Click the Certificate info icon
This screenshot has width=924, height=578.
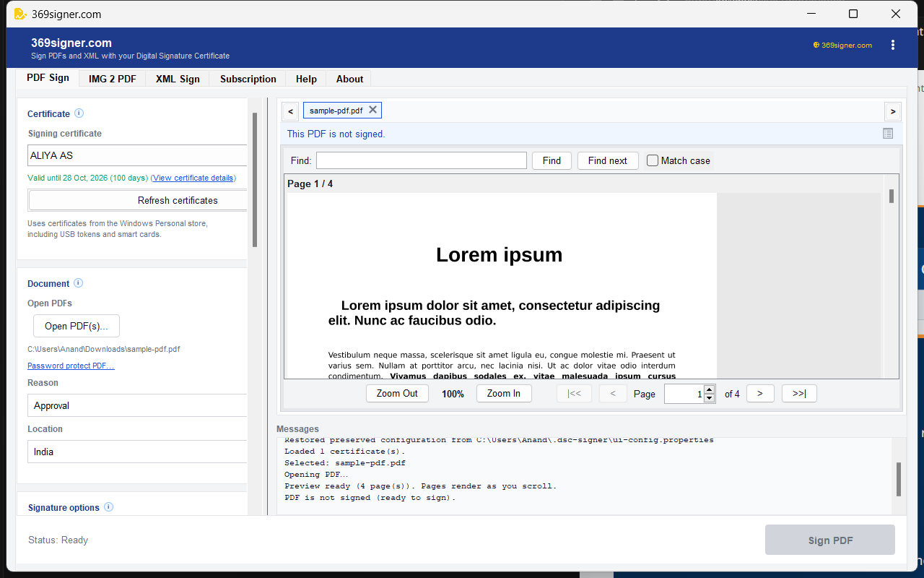(79, 113)
